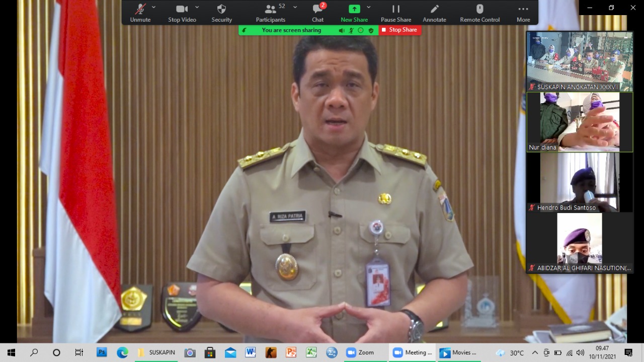Click the shield icon in green sharing bar

click(371, 30)
